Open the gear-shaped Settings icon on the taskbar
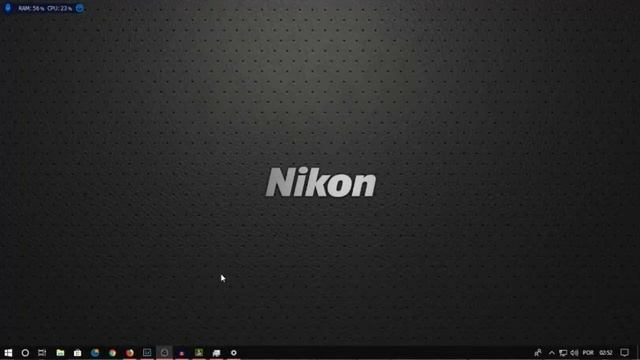Viewport: 640px width, 360px height. (x=233, y=353)
